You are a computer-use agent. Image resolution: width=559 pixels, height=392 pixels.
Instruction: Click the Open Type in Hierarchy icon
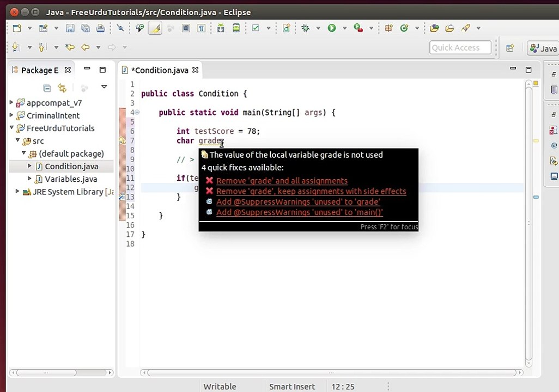pos(139,28)
